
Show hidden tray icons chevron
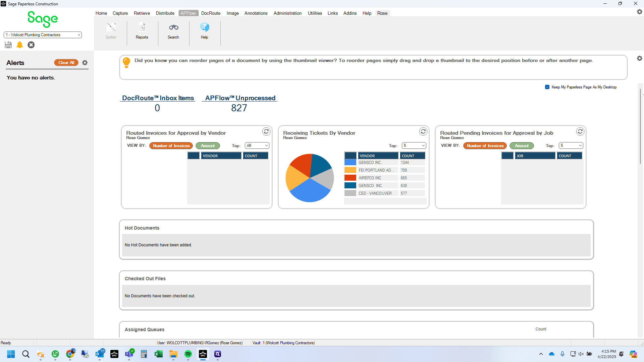pos(541,354)
